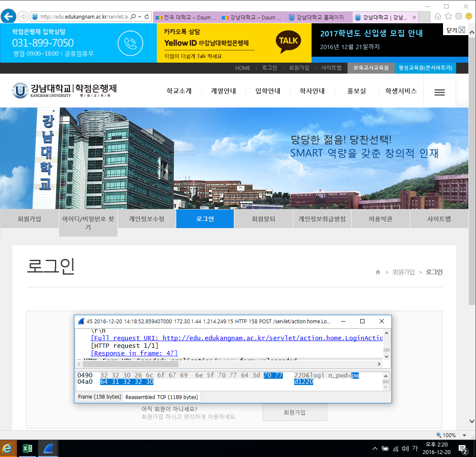Image resolution: width=476 pixels, height=457 pixels.
Task: Select the Frame (158 bytes) tab
Action: coord(99,397)
